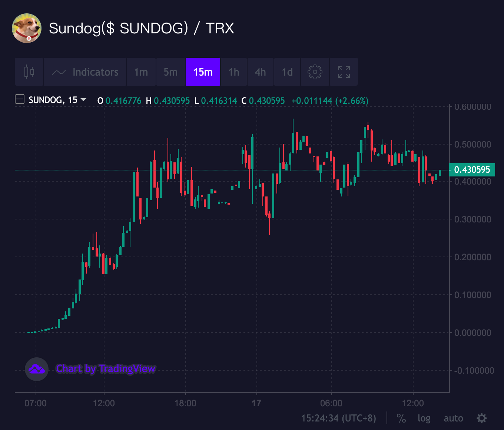Click the TradingView logo icon
The height and width of the screenshot is (430, 504).
point(37,369)
